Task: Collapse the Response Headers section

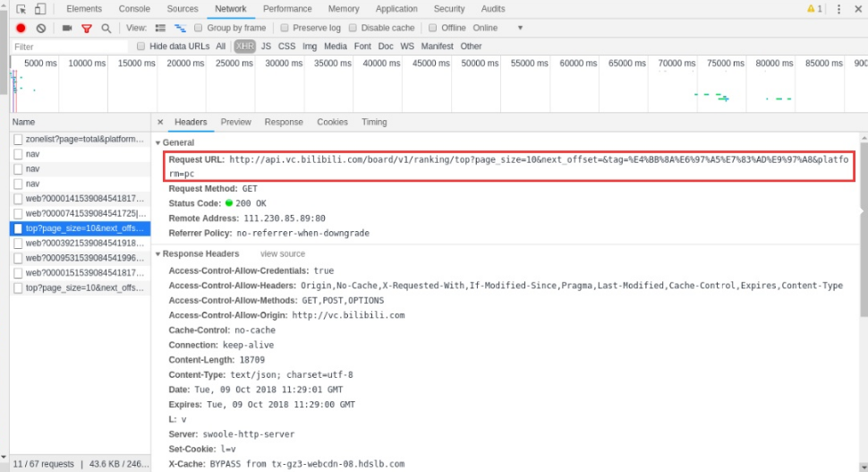Action: coord(157,254)
